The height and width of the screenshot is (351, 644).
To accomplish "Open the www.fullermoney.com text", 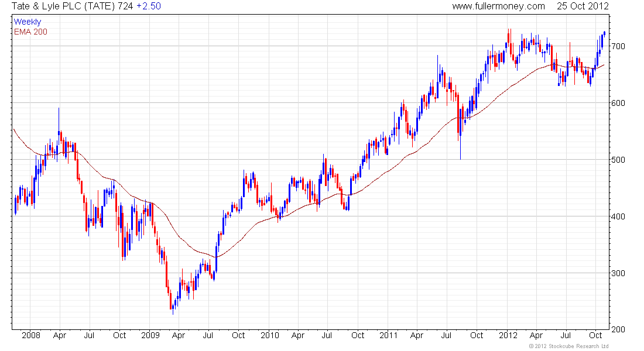I will (x=498, y=6).
